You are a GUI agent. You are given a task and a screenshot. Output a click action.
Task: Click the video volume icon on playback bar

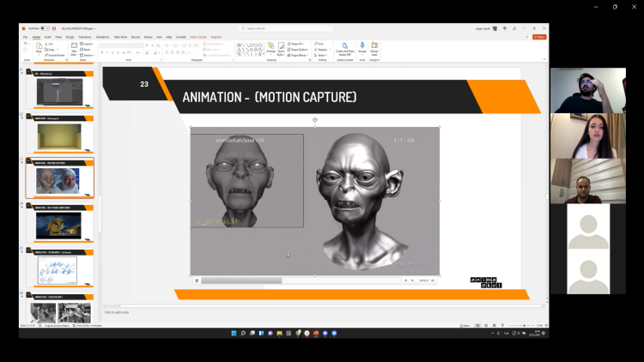click(x=433, y=281)
